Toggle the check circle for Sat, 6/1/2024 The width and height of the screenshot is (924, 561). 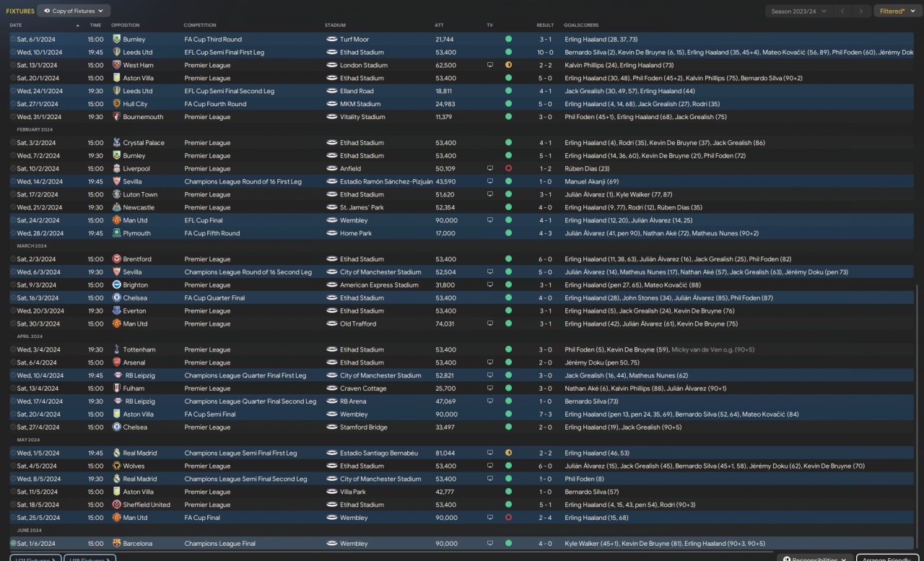point(13,40)
